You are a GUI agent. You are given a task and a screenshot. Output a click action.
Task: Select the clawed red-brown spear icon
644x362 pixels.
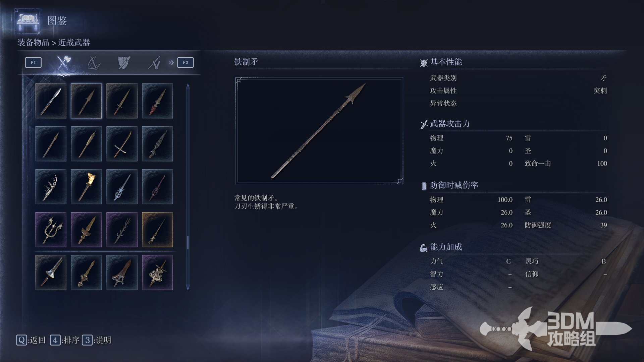(x=122, y=273)
